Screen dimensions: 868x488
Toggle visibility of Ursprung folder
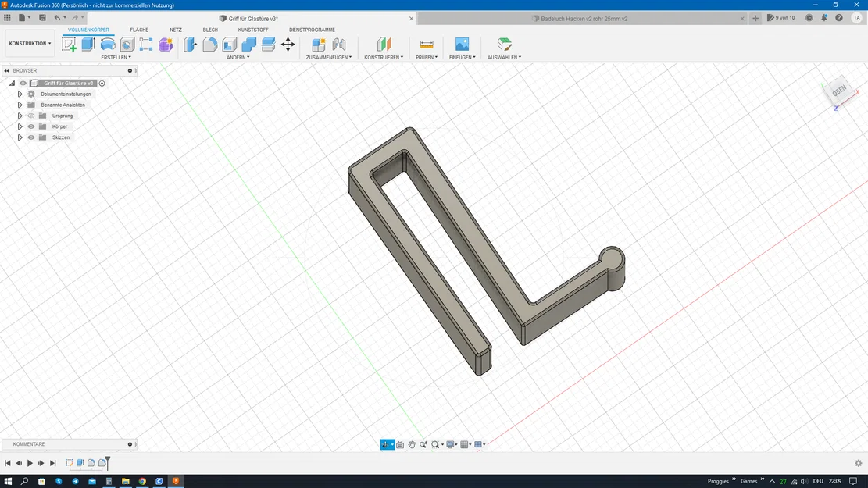pos(31,116)
